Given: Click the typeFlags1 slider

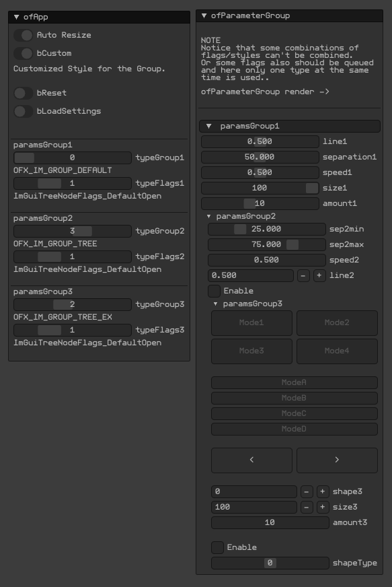Looking at the screenshot, I should [73, 183].
